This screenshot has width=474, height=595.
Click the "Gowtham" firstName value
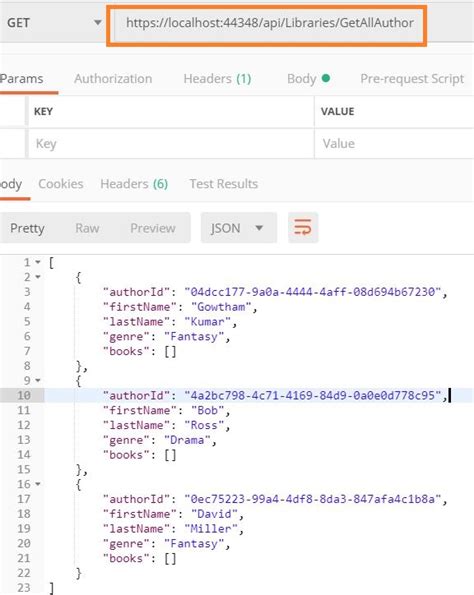(221, 307)
